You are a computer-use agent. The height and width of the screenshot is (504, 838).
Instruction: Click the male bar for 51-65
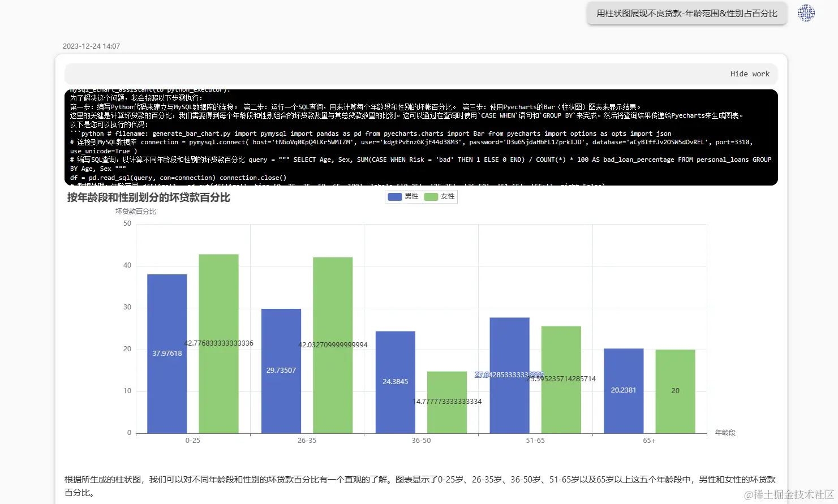click(x=510, y=376)
